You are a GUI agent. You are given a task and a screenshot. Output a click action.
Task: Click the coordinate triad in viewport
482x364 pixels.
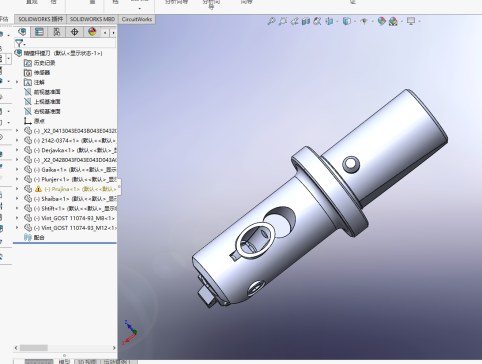[130, 332]
